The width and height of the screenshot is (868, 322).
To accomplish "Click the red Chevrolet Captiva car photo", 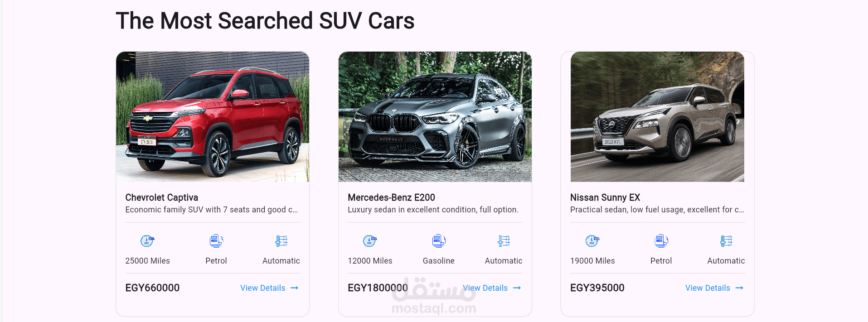I will tap(213, 117).
